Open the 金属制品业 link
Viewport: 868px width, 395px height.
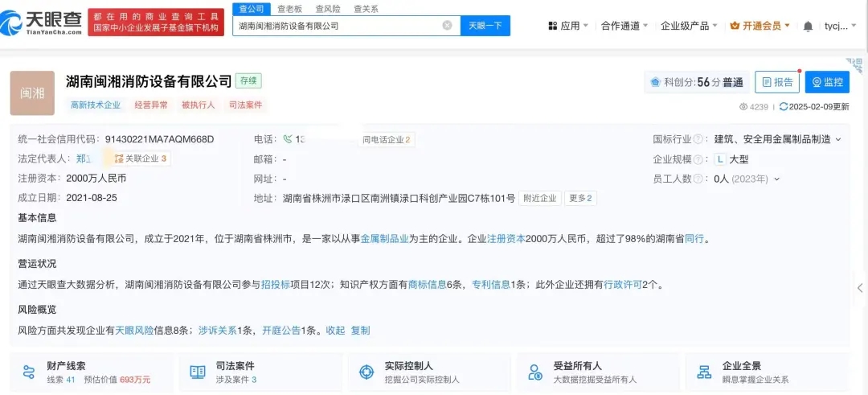click(385, 239)
